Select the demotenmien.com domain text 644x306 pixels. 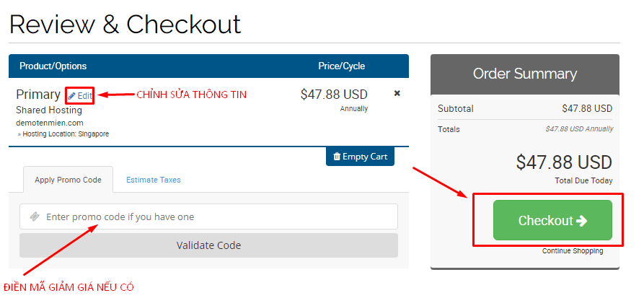(50, 123)
